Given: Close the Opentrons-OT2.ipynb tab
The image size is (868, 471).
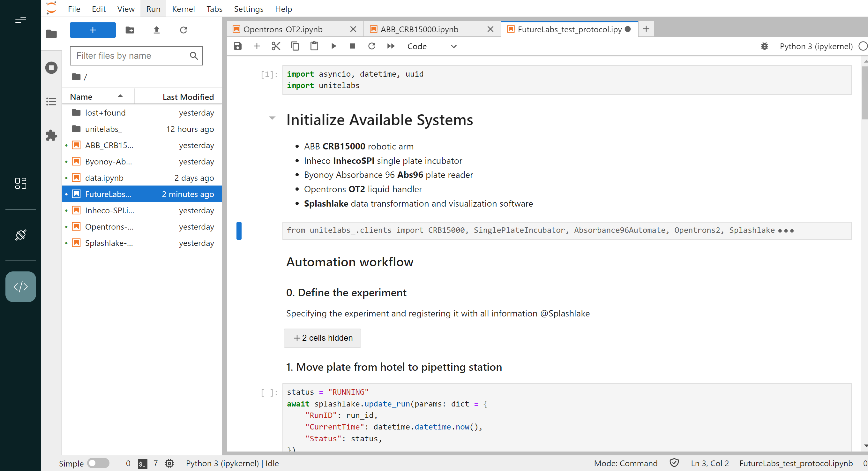Looking at the screenshot, I should 353,29.
